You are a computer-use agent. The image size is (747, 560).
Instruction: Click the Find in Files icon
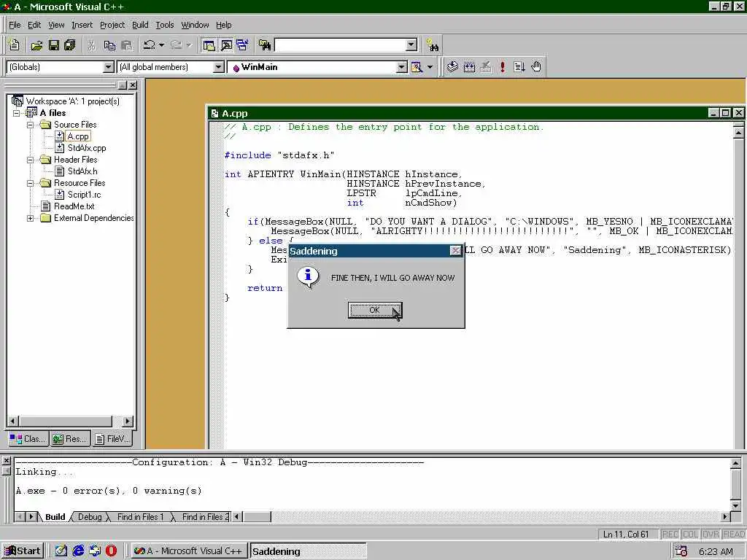tap(265, 45)
